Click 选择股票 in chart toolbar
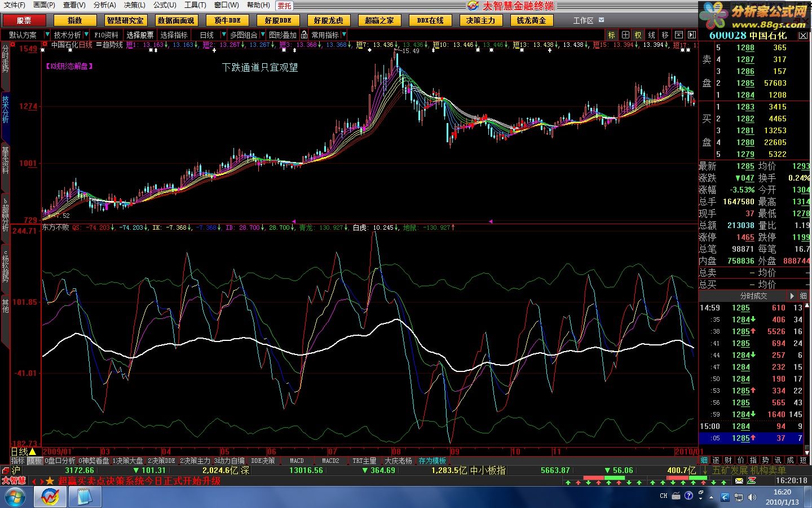 [140, 35]
